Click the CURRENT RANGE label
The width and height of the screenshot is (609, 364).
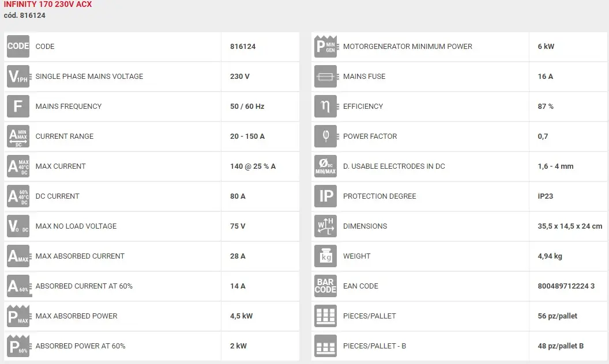(x=65, y=136)
